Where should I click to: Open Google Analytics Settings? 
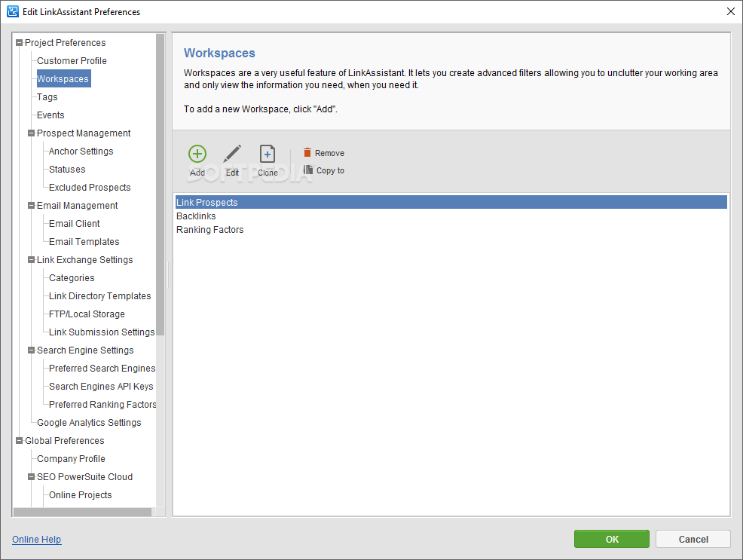(89, 423)
